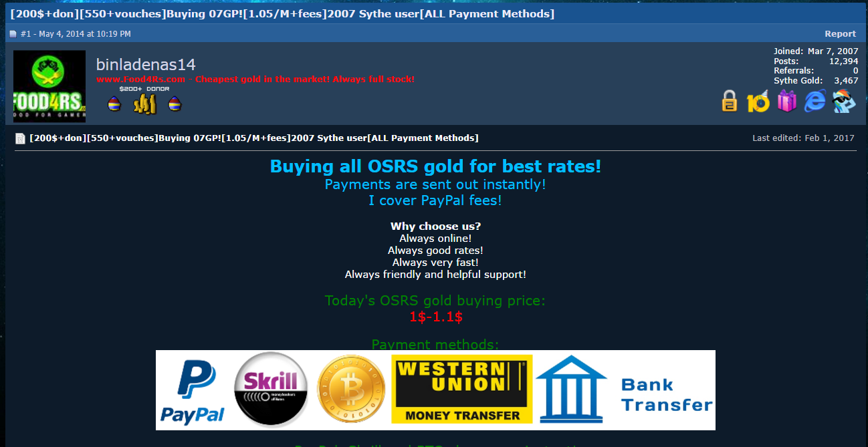Open the #1 post permalink
Image resolution: width=868 pixels, height=447 pixels.
coord(25,33)
